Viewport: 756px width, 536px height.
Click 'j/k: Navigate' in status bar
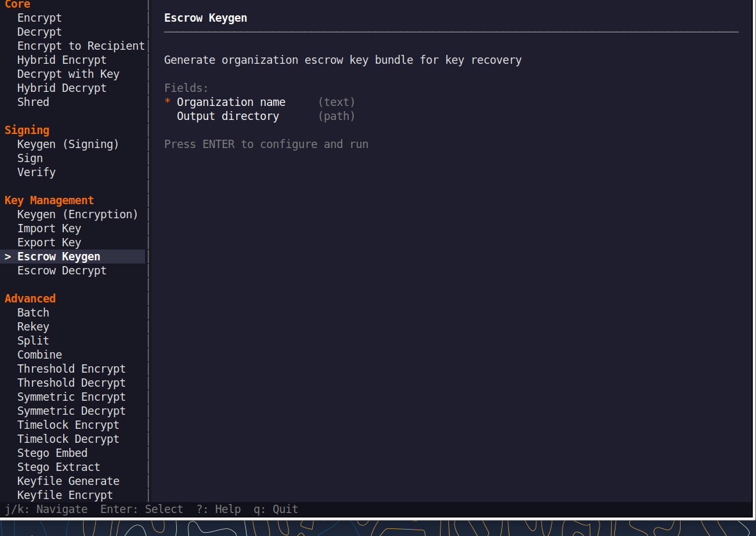(x=46, y=509)
